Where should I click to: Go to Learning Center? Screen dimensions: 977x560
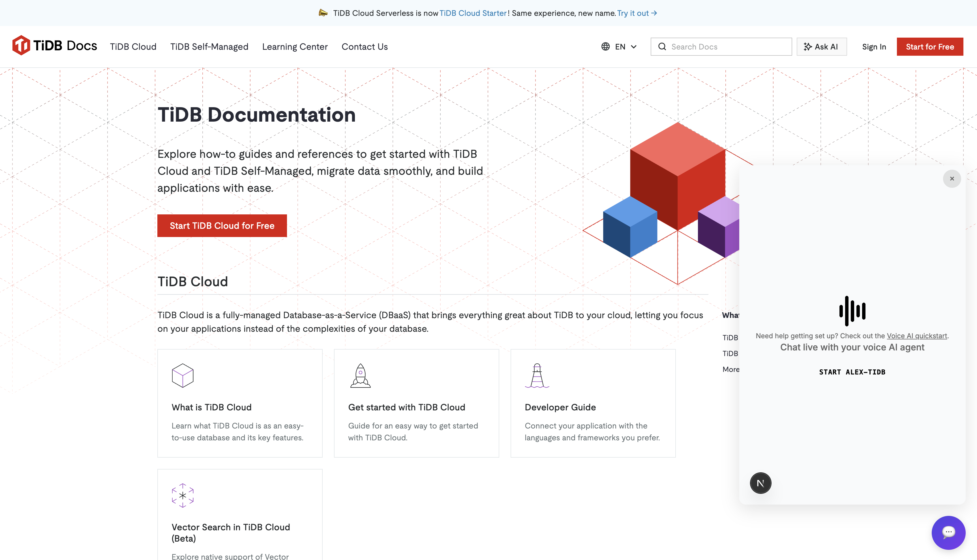295,47
